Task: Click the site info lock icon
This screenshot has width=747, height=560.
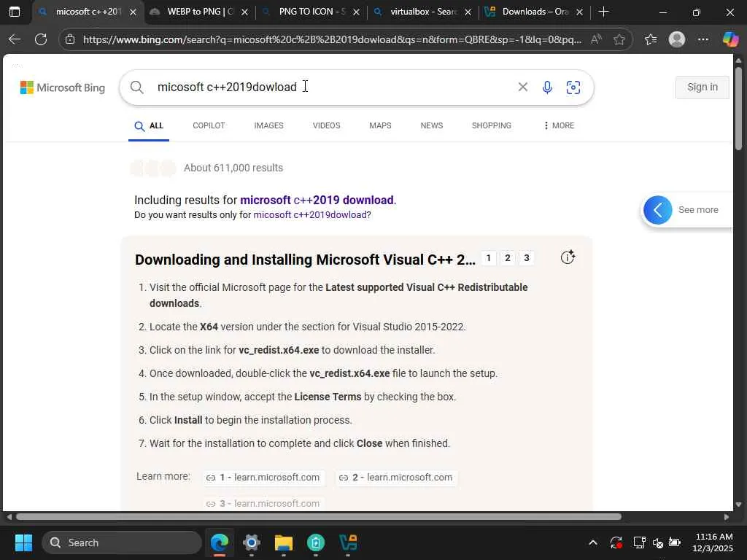Action: point(70,39)
